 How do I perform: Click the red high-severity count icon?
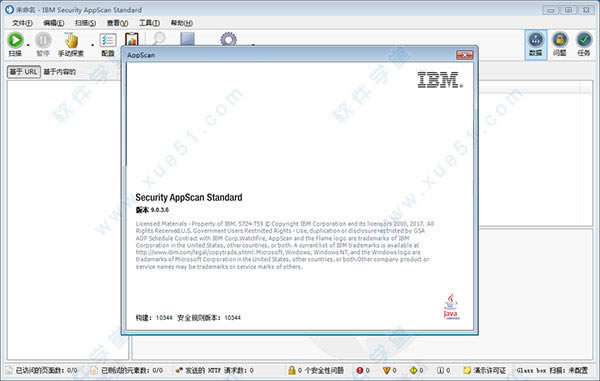[x=360, y=370]
